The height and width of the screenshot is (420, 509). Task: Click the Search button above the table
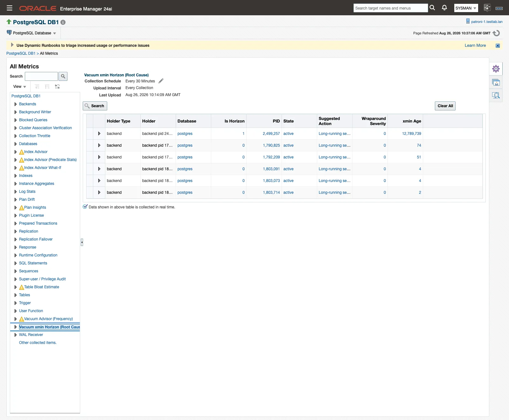click(95, 106)
